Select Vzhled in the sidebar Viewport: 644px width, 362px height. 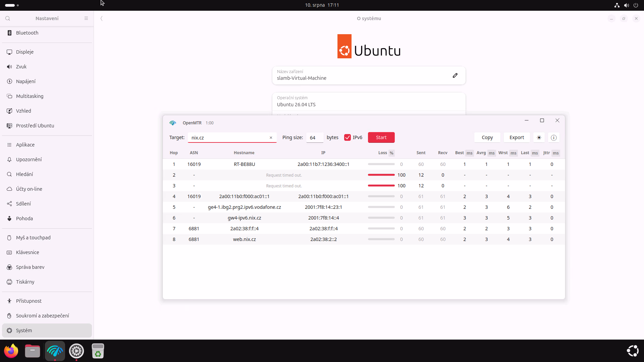point(47,111)
